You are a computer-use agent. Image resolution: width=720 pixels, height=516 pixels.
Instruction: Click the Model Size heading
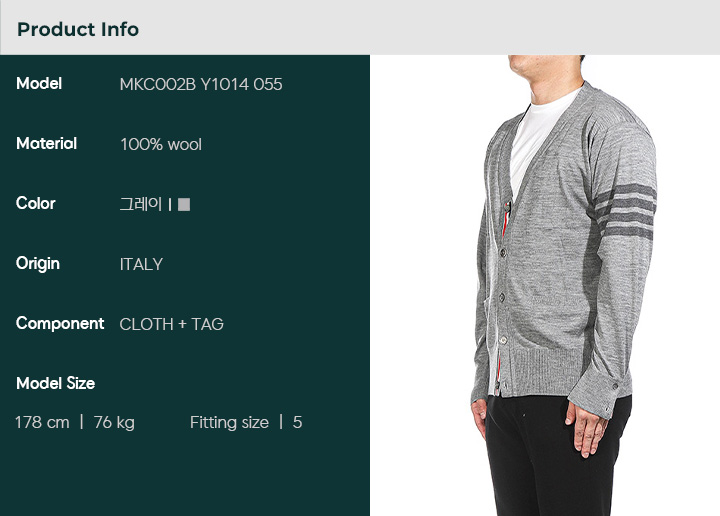(56, 383)
